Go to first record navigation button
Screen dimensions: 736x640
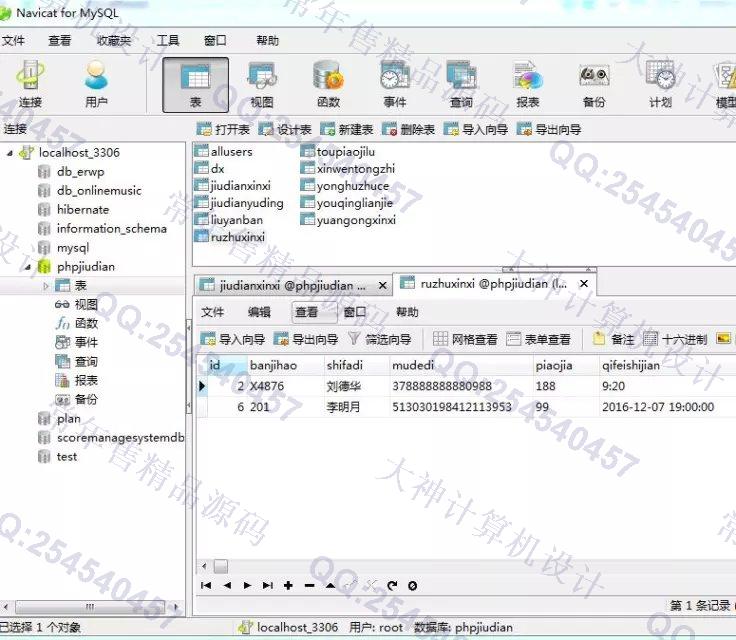[x=206, y=585]
